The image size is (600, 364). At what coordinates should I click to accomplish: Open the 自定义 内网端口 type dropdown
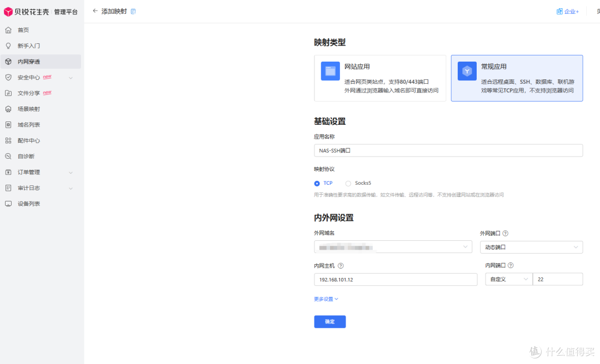(x=509, y=279)
